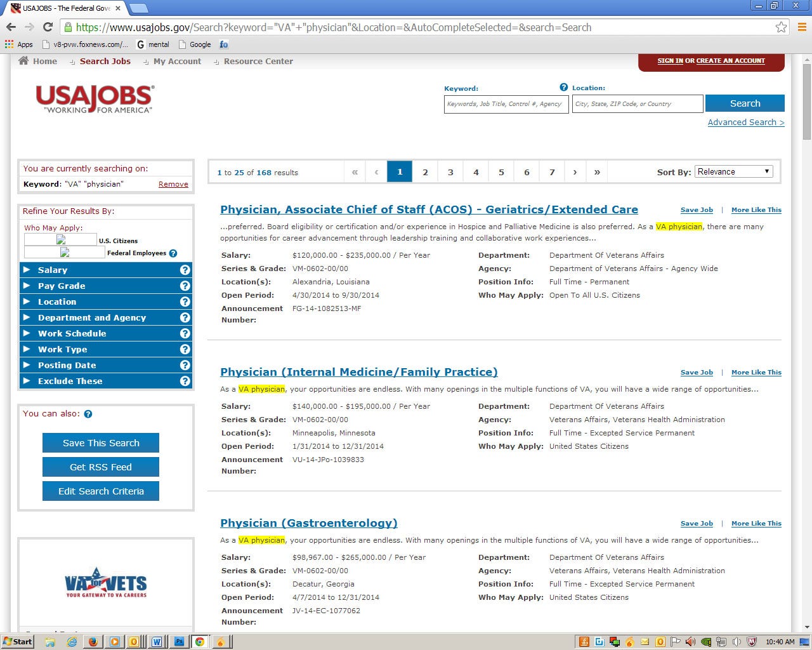The width and height of the screenshot is (812, 650).
Task: Open help icon next to Keyword field
Action: pos(563,88)
